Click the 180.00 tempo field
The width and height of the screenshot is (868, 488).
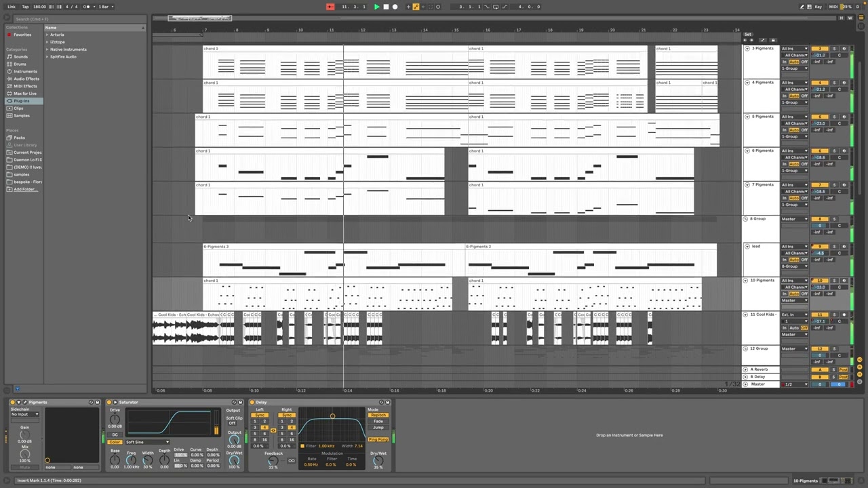coord(39,7)
